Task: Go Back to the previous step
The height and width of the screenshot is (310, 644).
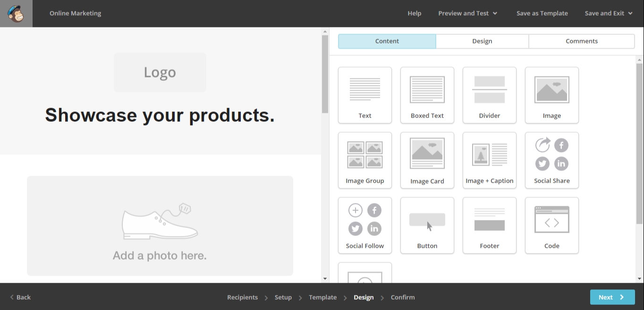Action: (20, 297)
